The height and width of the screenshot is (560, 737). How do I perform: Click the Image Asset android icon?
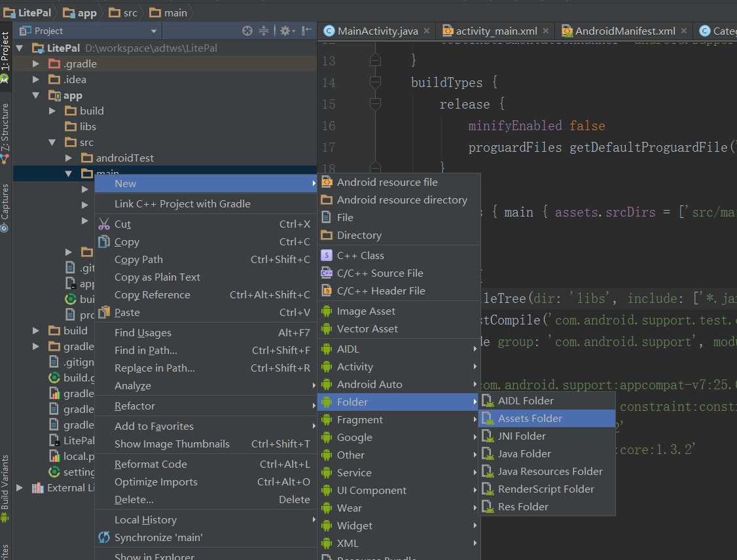pyautogui.click(x=327, y=311)
